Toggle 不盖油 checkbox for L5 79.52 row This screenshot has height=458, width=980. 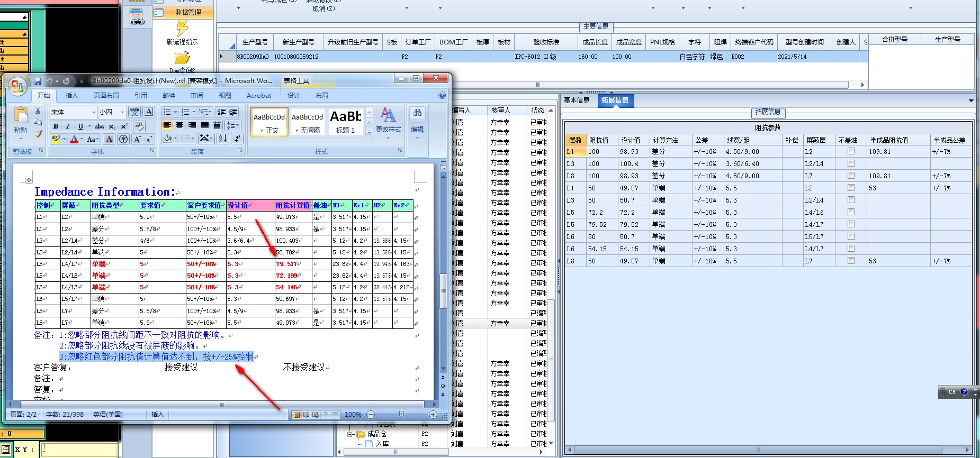click(851, 224)
